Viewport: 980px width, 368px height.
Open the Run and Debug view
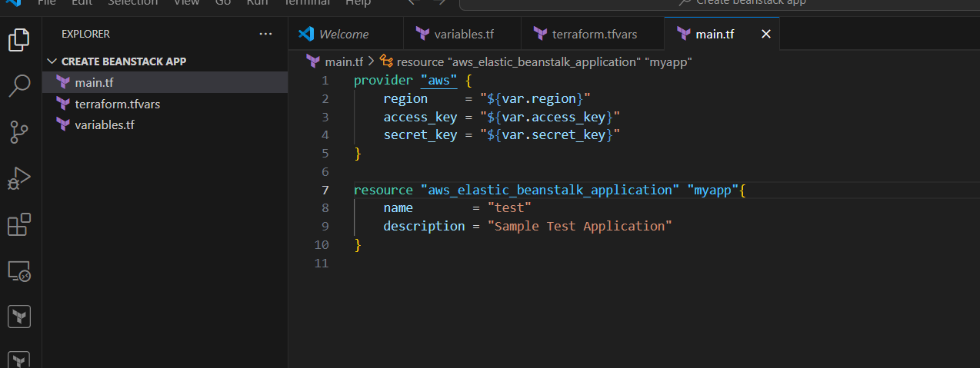19,178
